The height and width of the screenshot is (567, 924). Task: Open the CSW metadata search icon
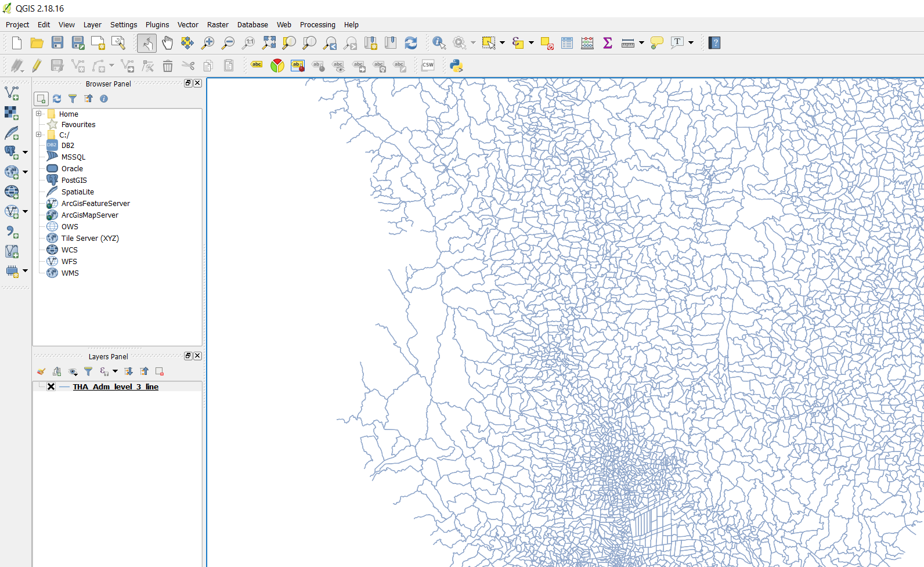click(428, 66)
